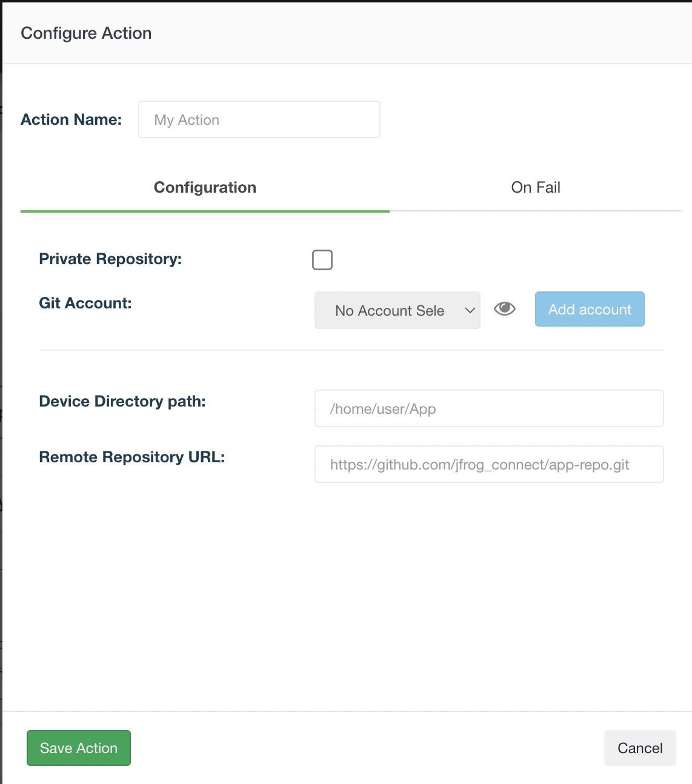692x784 pixels.
Task: Reveal Git account details with eye icon
Action: click(x=504, y=309)
